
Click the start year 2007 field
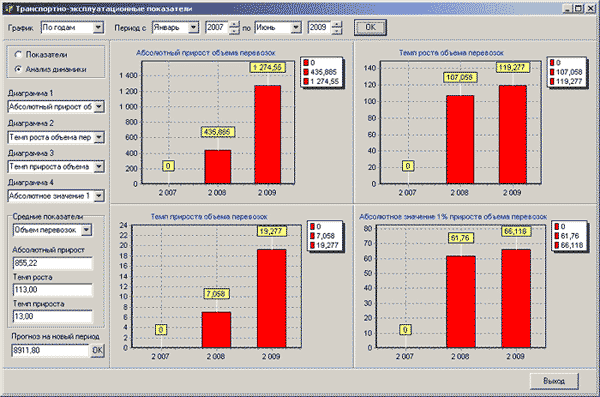(217, 28)
